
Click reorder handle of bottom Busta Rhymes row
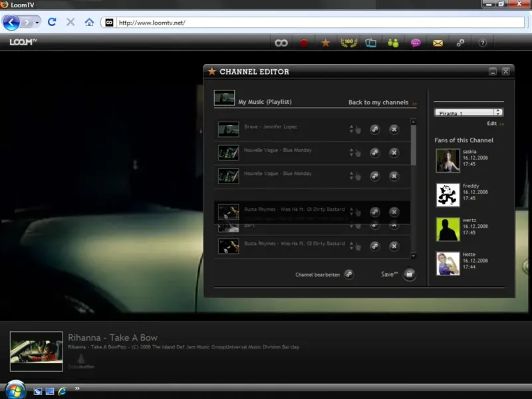tap(355, 246)
